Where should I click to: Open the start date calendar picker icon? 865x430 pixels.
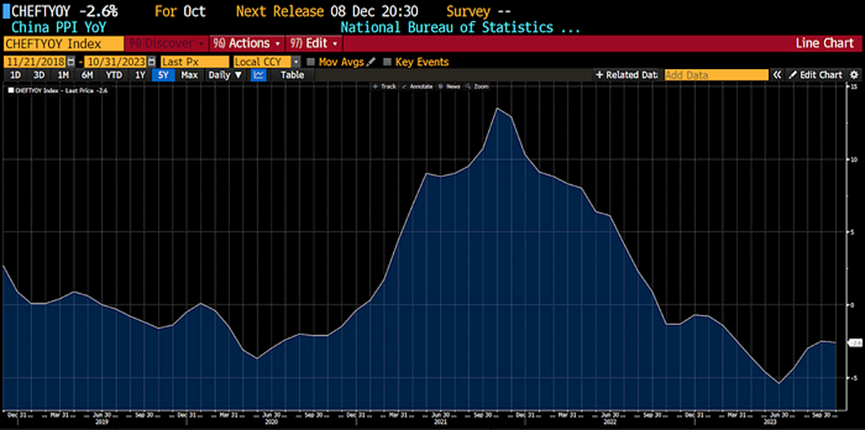click(71, 62)
